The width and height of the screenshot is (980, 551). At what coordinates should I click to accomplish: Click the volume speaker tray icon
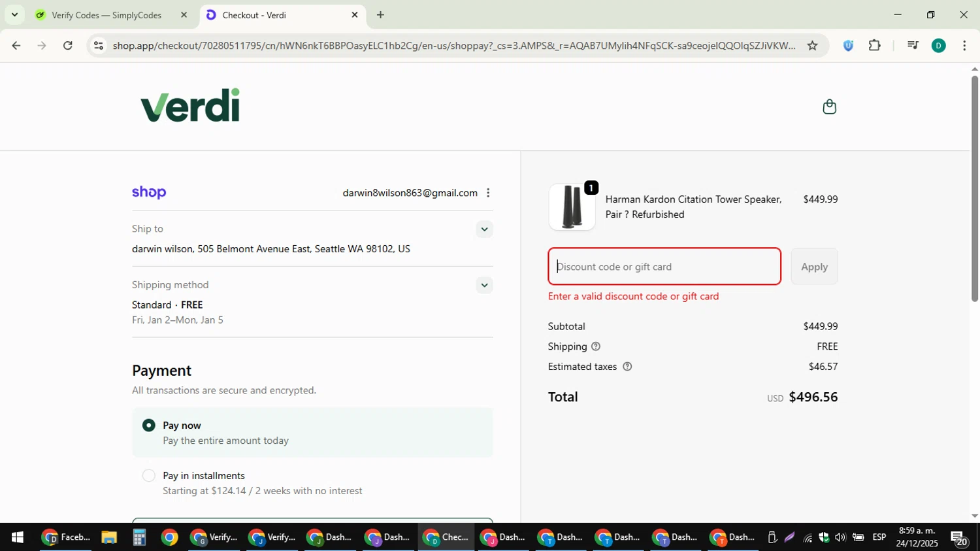pos(840,537)
